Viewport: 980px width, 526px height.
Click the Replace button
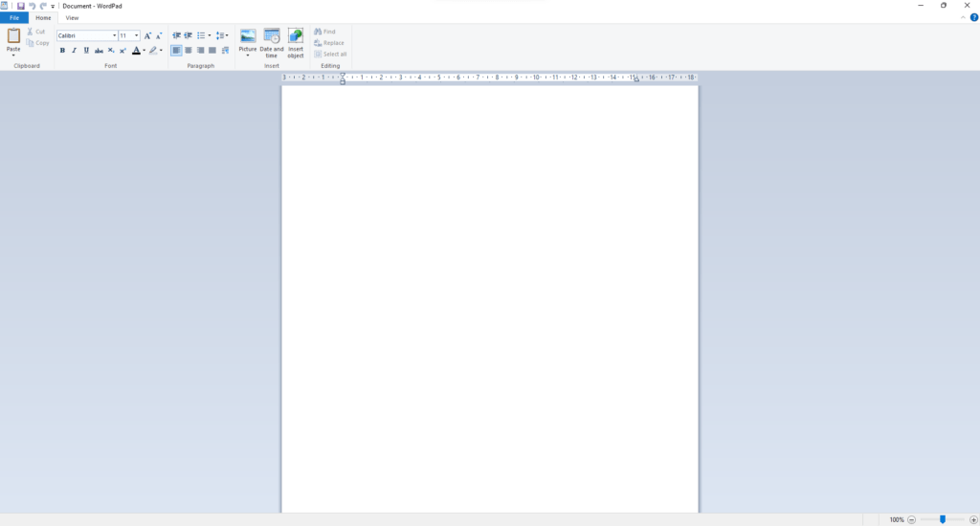click(x=328, y=43)
